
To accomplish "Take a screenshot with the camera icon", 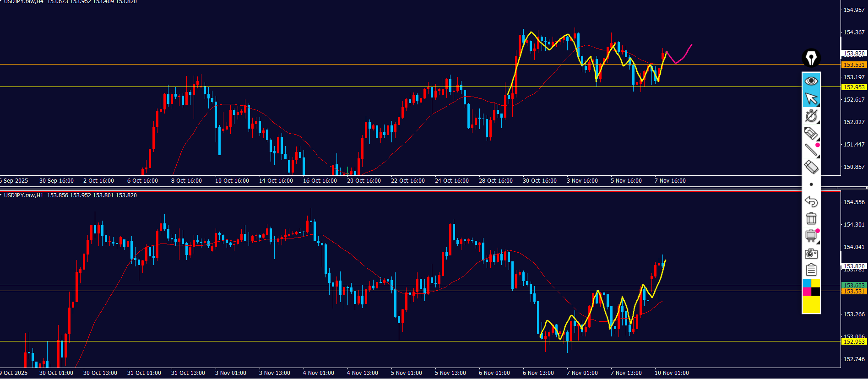I will click(811, 254).
